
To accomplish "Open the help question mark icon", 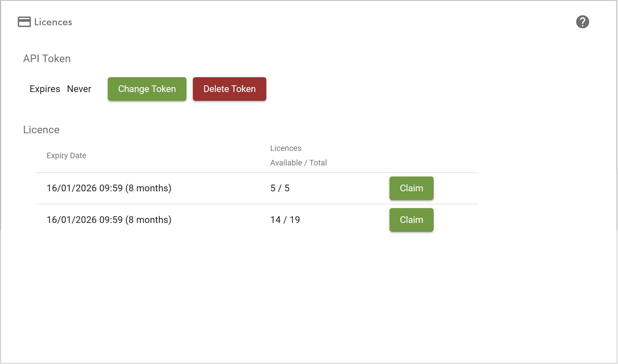I will (x=582, y=22).
